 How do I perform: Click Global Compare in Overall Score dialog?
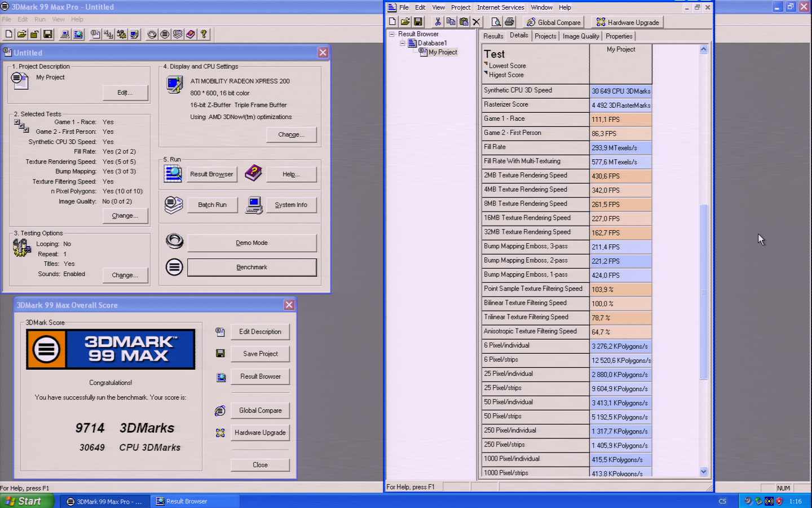(260, 410)
